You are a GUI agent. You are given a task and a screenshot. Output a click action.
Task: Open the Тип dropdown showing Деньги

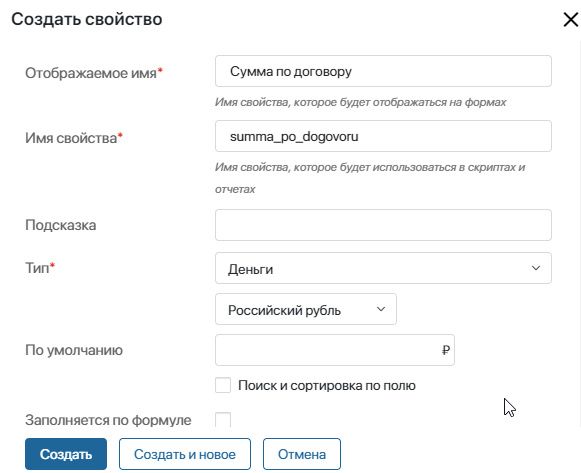click(383, 268)
